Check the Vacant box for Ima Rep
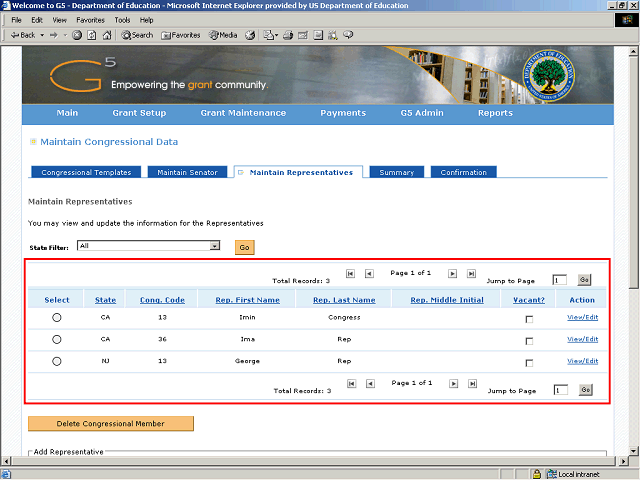Image resolution: width=640 pixels, height=480 pixels. [x=529, y=340]
